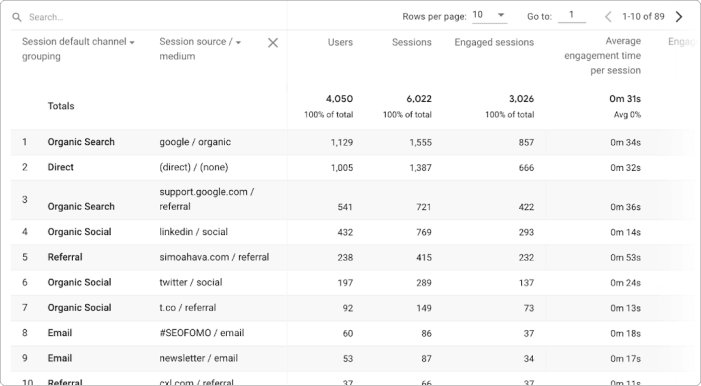Go to next page arrow
701x386 pixels.
click(679, 17)
